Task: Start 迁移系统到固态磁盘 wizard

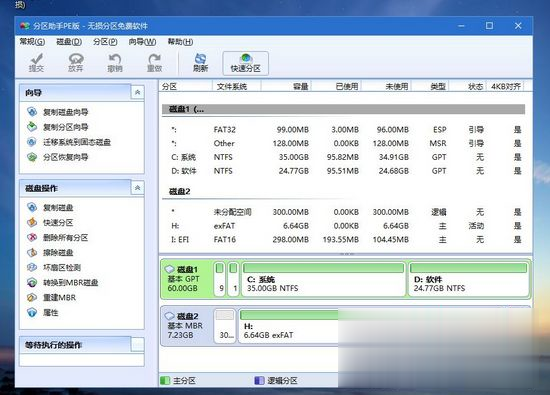Action: (69, 142)
